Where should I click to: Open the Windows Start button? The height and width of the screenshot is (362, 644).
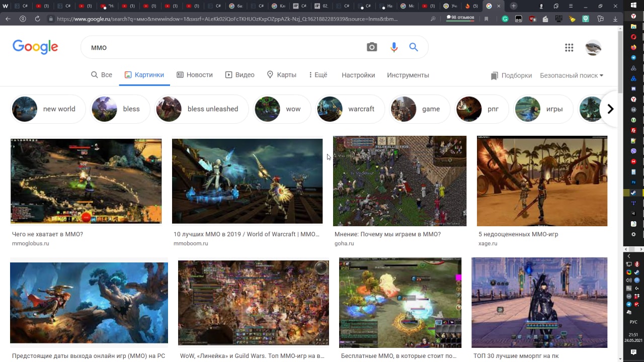pos(633,5)
